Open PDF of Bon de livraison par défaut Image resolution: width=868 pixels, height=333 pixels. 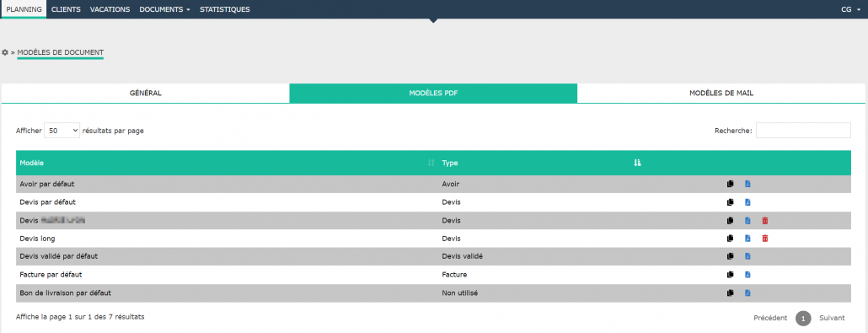(x=747, y=293)
